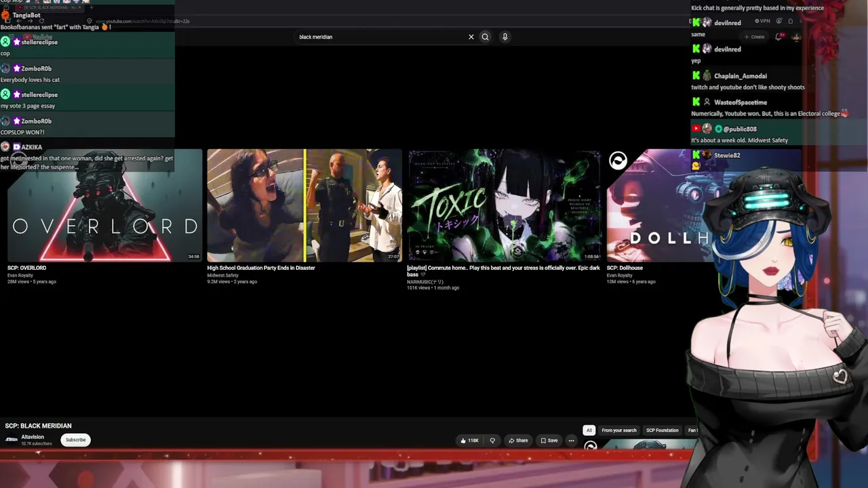868x488 pixels.
Task: Open the NARIMUSIC channel link
Action: 425,282
